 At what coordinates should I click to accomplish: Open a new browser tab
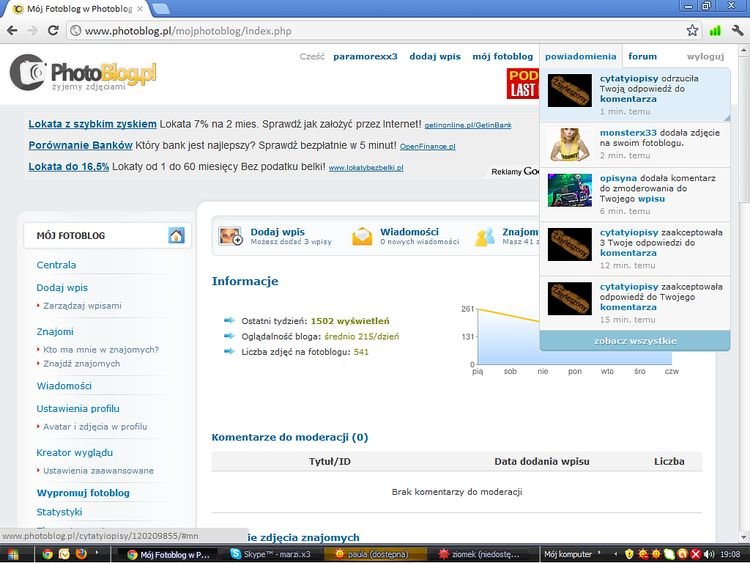point(160,9)
